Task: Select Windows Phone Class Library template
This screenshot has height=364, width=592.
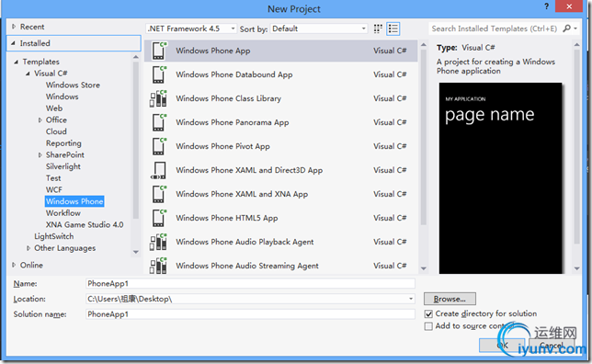Action: tap(280, 98)
